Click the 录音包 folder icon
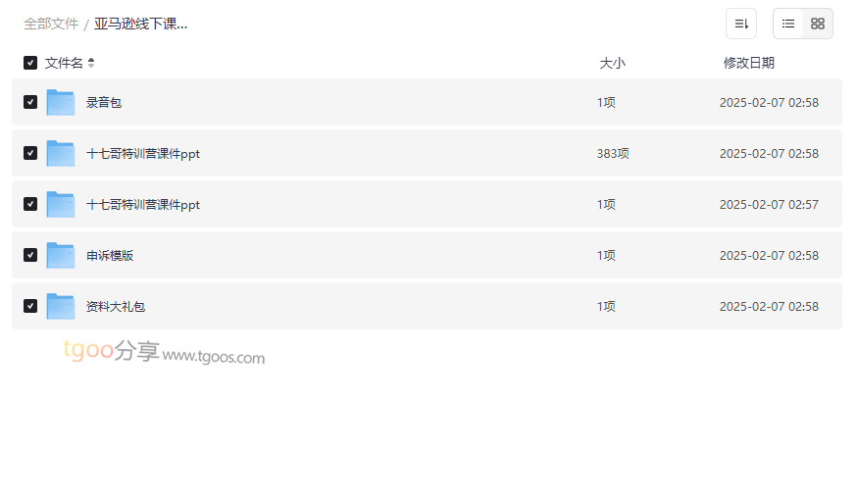Viewport: 857px width, 504px height. coord(61,102)
